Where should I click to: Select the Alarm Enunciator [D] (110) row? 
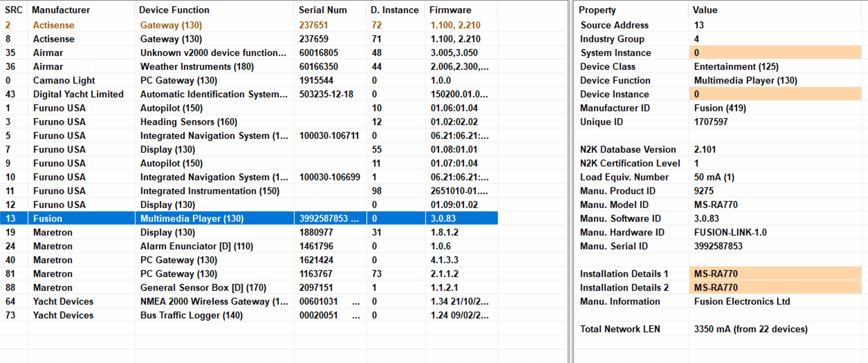click(249, 246)
